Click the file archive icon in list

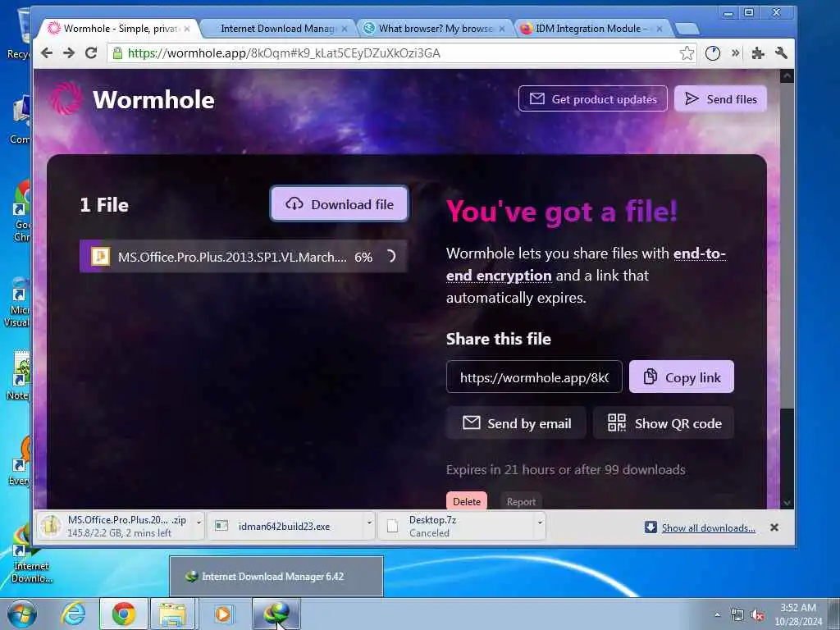click(100, 257)
